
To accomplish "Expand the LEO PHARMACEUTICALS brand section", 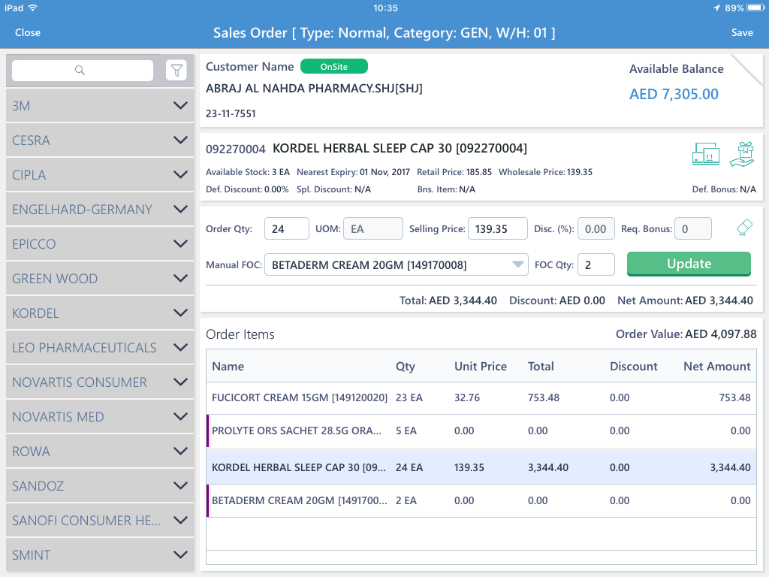I will pos(100,348).
